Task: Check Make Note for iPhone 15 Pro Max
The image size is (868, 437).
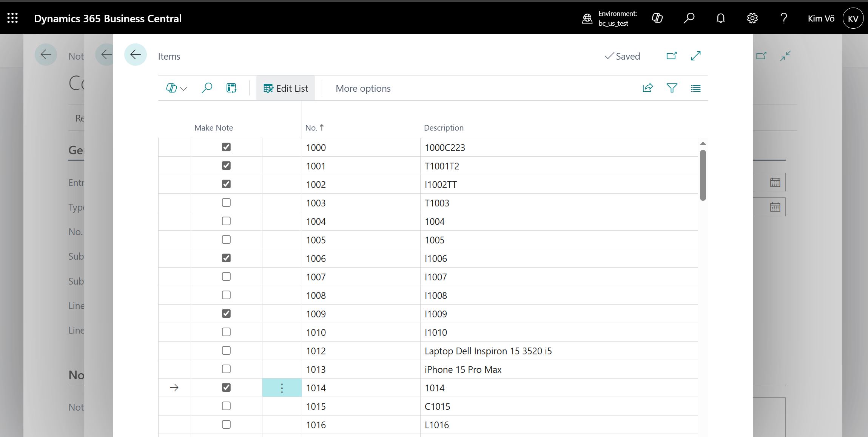Action: (226, 369)
